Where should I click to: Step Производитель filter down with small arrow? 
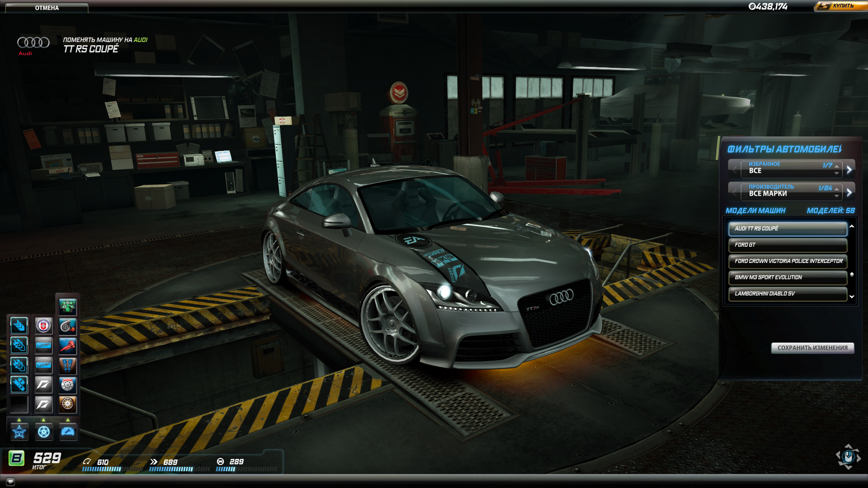(836, 196)
